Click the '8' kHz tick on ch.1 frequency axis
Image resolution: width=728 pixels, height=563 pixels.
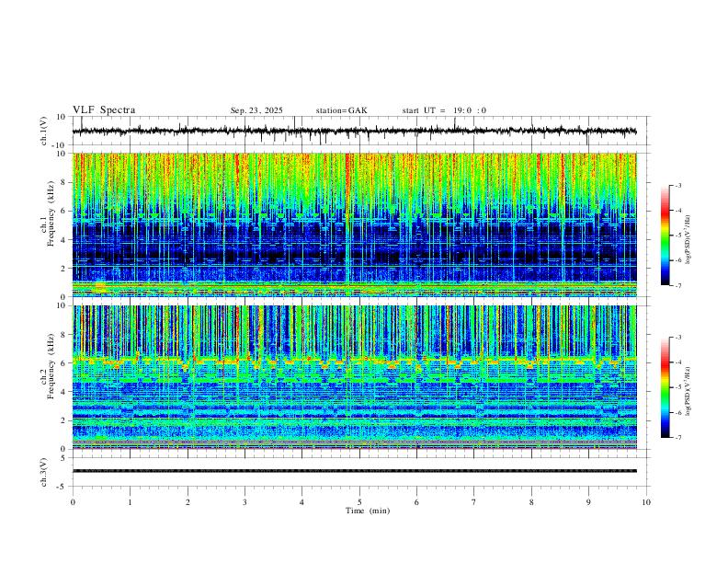tap(64, 182)
